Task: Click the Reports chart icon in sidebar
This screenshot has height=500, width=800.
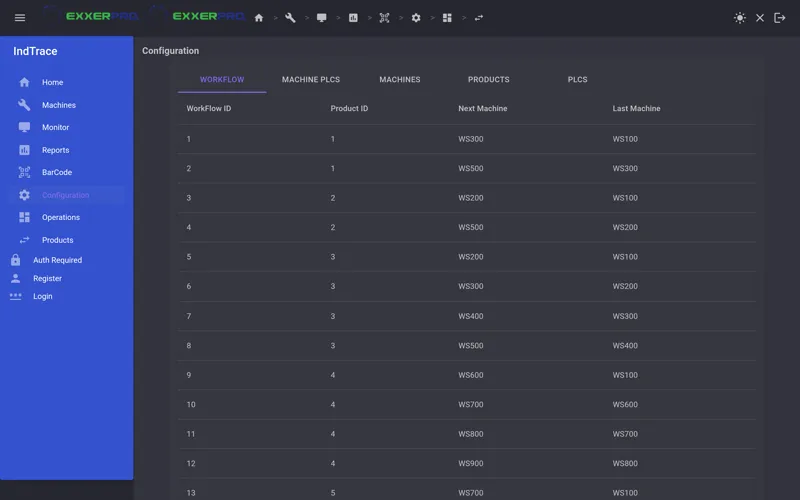Action: 24,150
